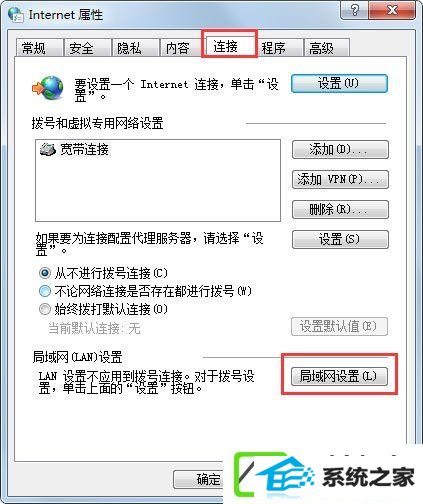Close the Internet 属性 dialog
The image size is (423, 504).
[x=392, y=11]
